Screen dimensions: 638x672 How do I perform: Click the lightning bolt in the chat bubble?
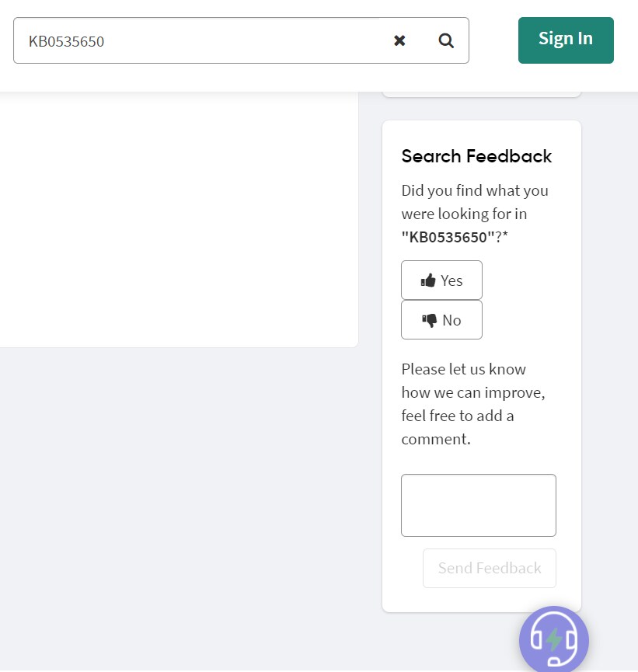pyautogui.click(x=553, y=639)
